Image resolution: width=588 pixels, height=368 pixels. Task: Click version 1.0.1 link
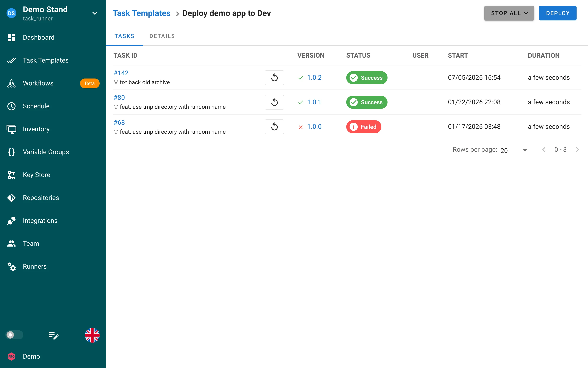[x=314, y=102]
